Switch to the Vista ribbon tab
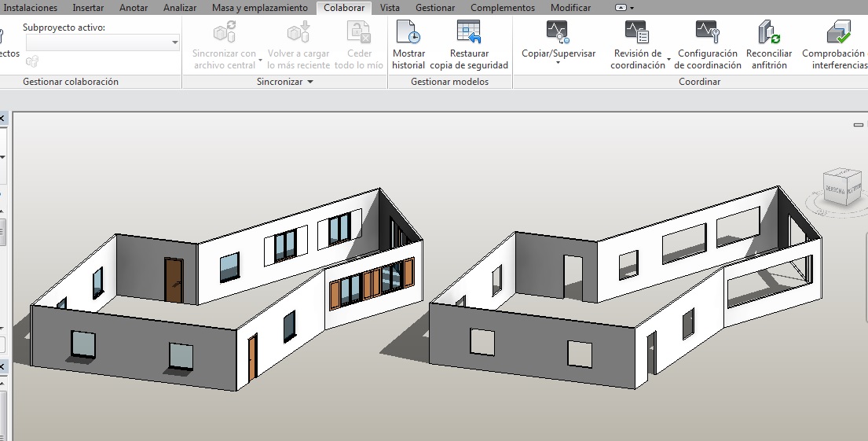The height and width of the screenshot is (441, 868). click(390, 8)
